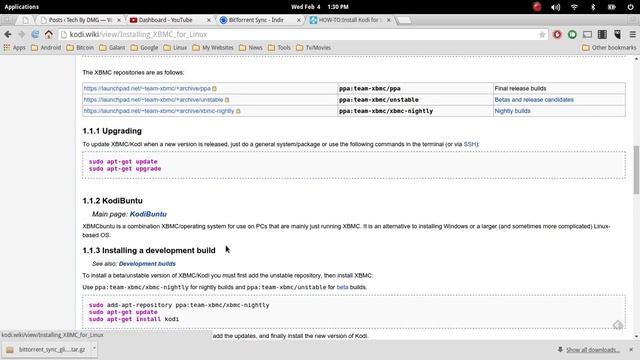Viewport: 640px width, 360px height.
Task: Open the My Websites bookmarks folder
Action: pos(213,48)
